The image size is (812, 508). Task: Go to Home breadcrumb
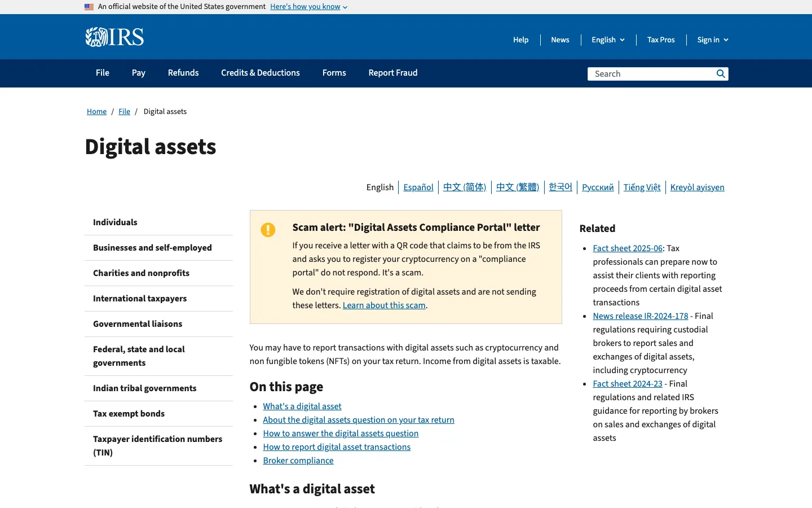(96, 112)
